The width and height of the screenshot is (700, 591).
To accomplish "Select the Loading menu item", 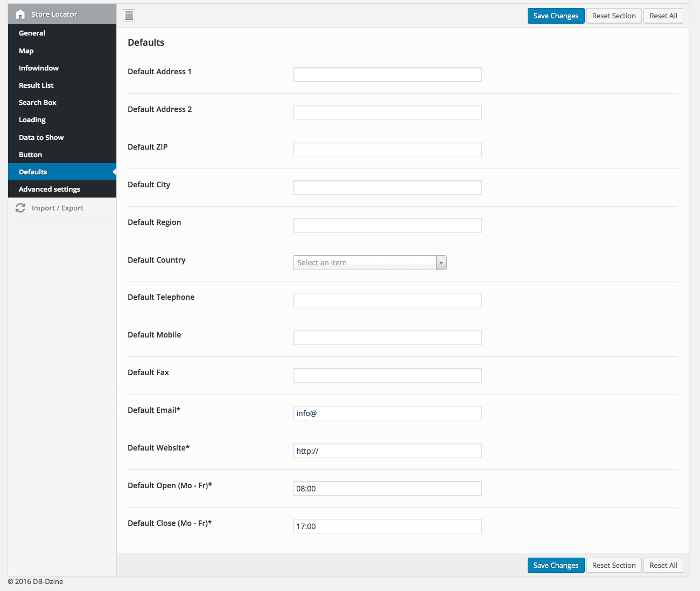I will pos(62,119).
